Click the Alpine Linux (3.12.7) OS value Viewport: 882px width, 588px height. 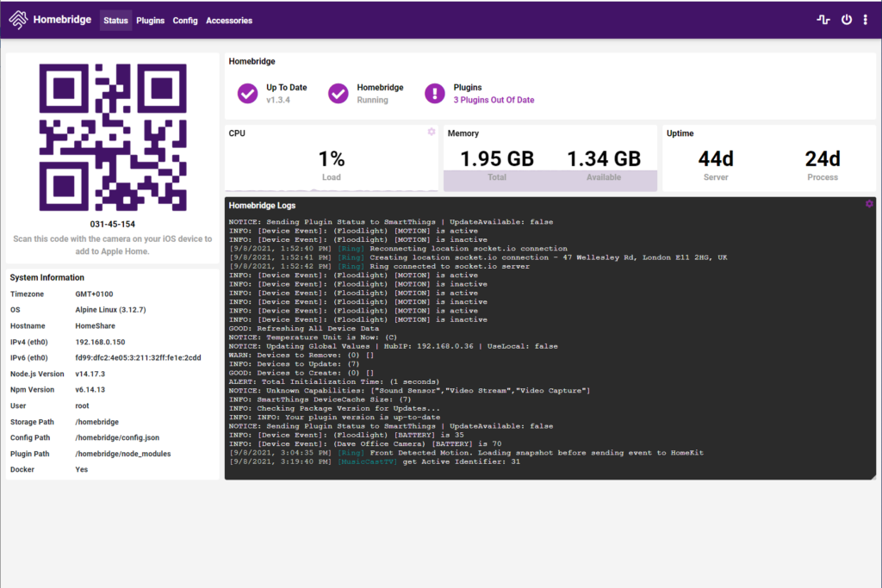[110, 310]
